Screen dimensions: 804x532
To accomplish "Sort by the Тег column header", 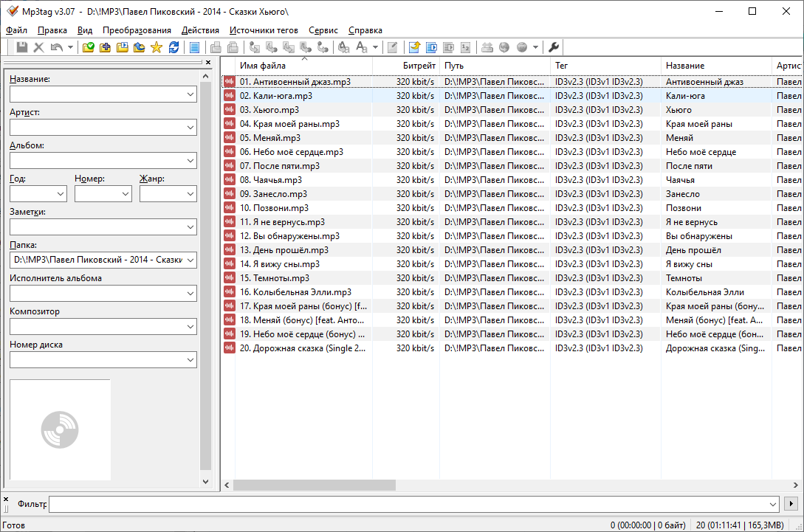I will 605,66.
